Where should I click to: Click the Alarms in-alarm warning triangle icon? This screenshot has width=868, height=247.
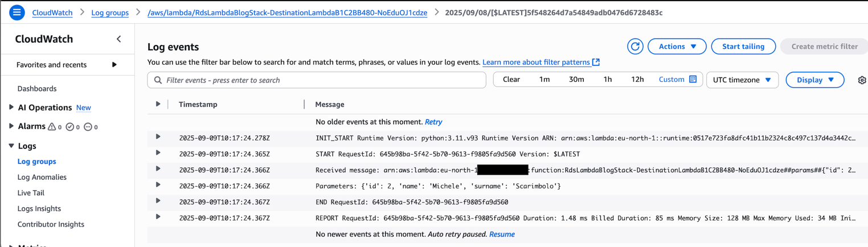(52, 127)
